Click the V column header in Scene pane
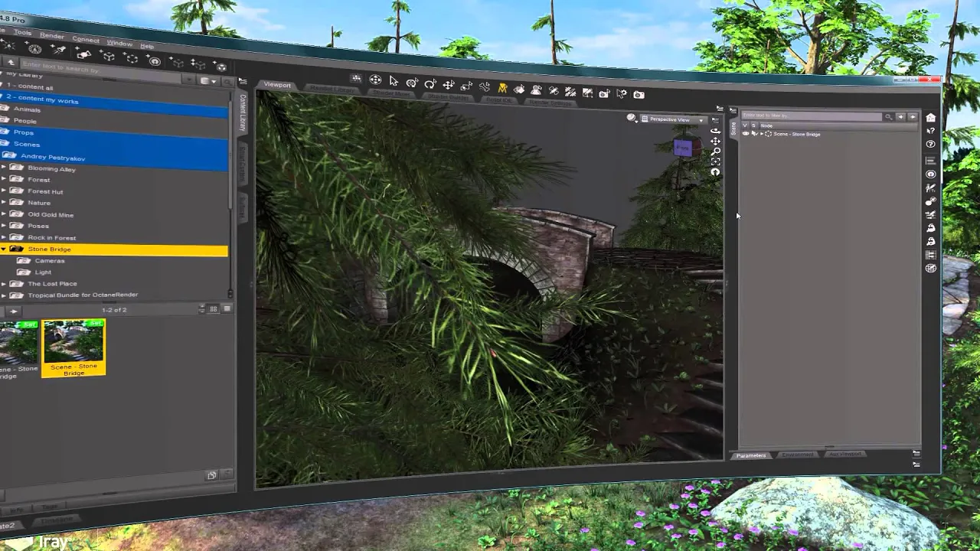Viewport: 980px width, 551px height. 745,126
